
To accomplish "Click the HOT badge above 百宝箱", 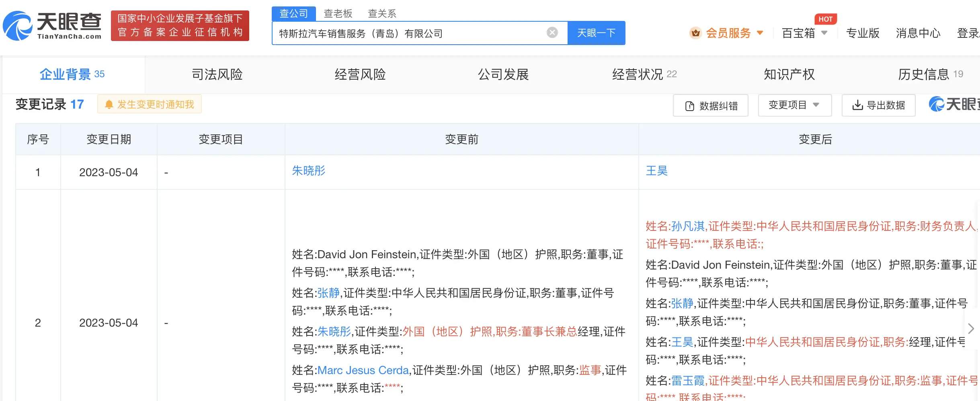I will tap(825, 19).
